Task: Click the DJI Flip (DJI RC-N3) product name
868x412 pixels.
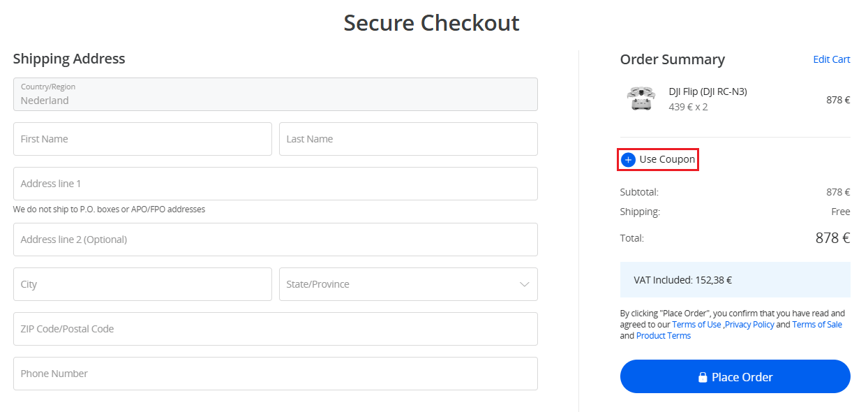Action: (x=708, y=91)
